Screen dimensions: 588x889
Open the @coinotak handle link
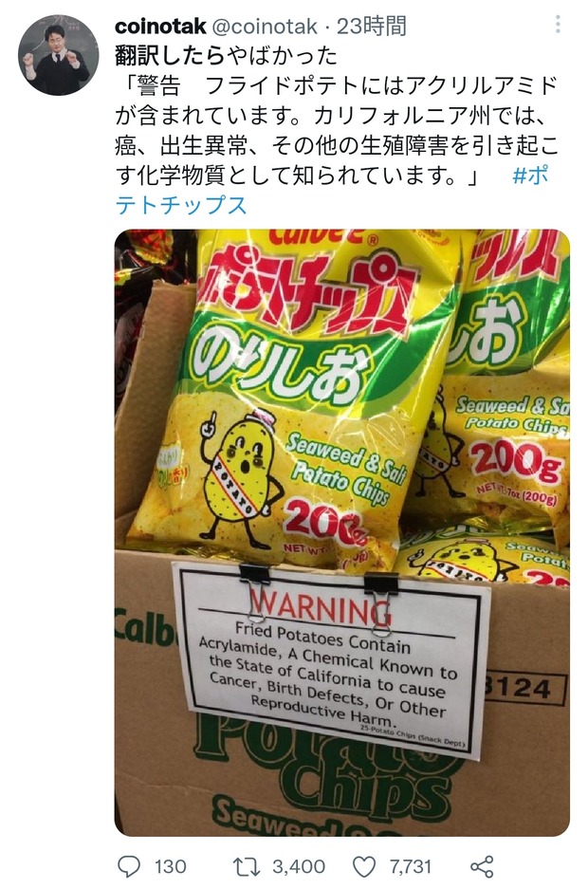[265, 26]
